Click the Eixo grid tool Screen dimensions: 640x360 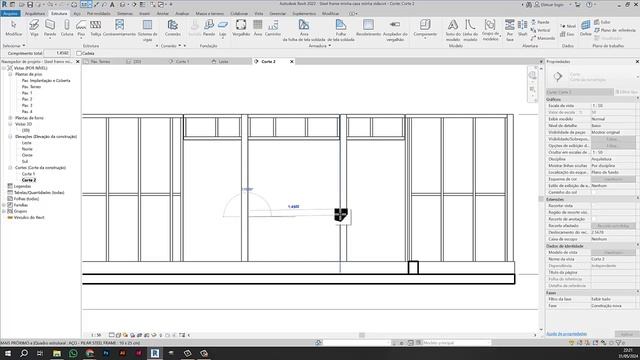point(568,34)
